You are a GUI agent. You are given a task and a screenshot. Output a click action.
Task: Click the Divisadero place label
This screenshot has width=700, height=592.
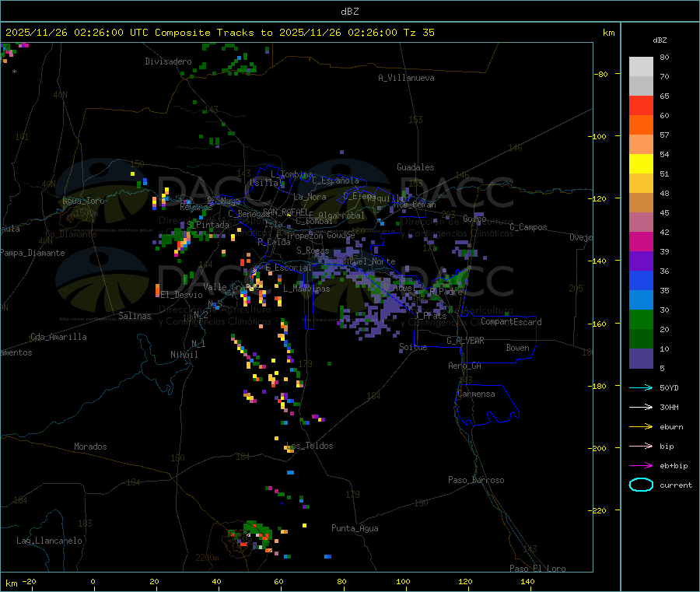pyautogui.click(x=168, y=61)
